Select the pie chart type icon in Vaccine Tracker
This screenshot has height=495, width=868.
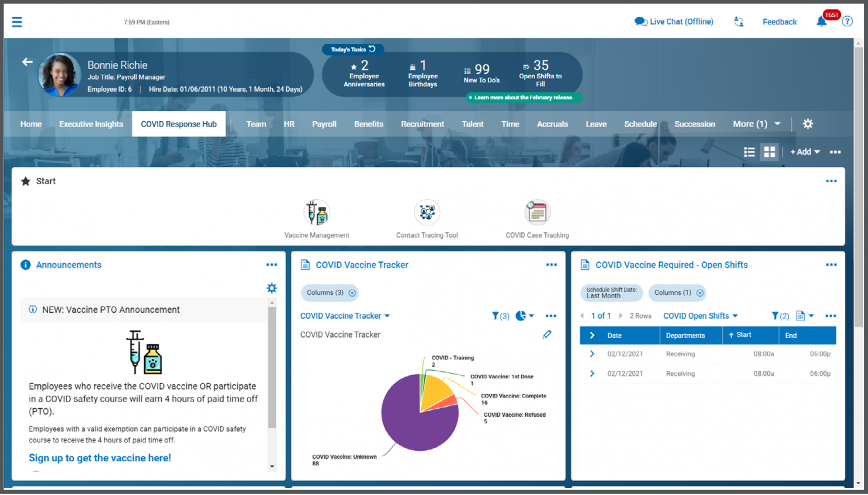click(x=521, y=316)
